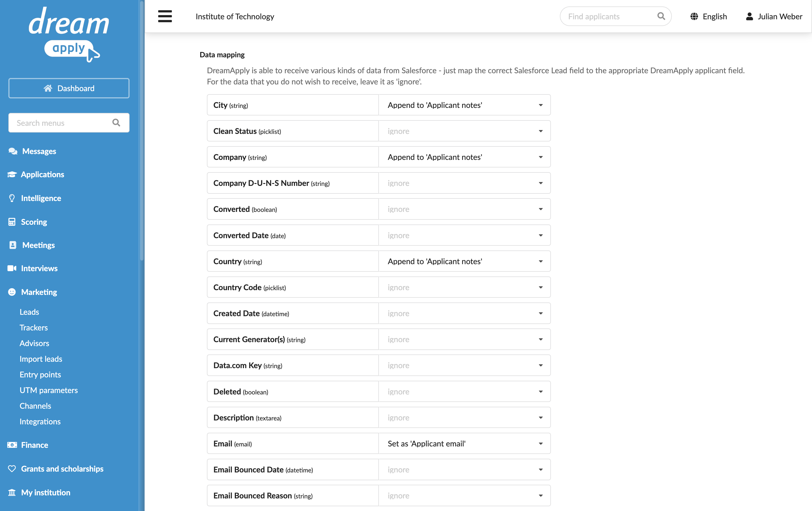This screenshot has width=812, height=511.
Task: Open the Email field mapping dropdown
Action: point(464,444)
